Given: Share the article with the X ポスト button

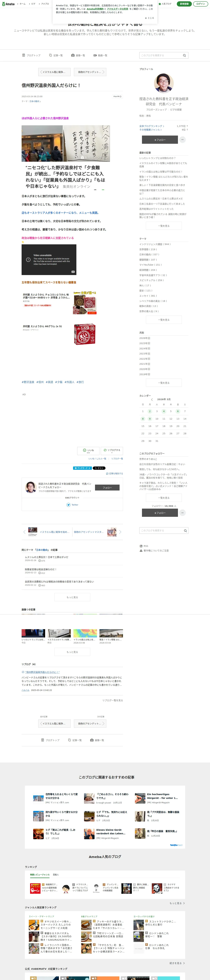Looking at the screenshot, I should (99, 468).
